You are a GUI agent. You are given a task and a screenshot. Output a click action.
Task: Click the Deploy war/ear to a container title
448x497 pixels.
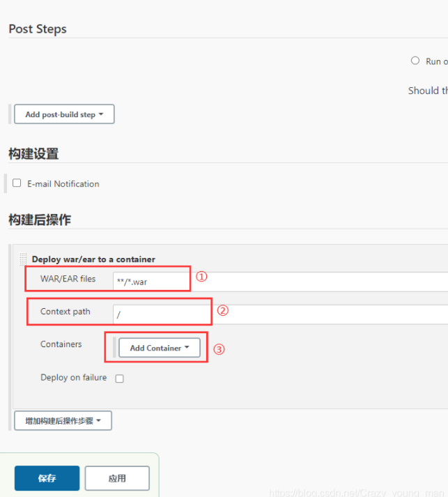(93, 259)
